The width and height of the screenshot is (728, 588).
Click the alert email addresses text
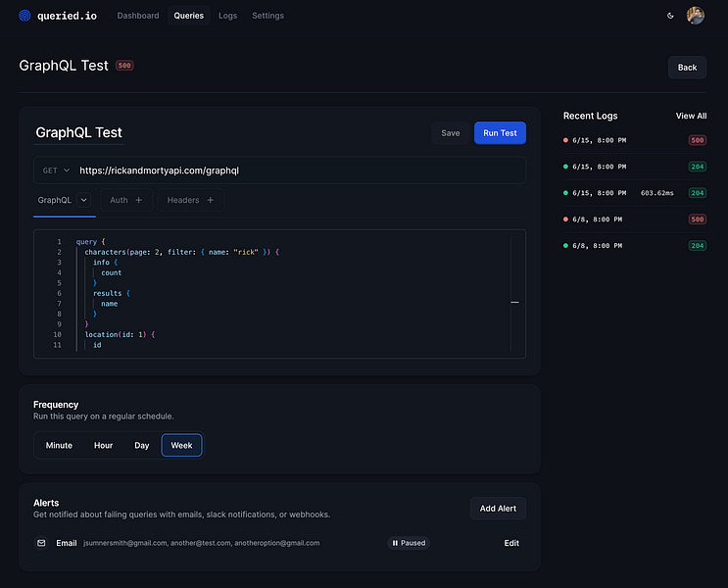(202, 543)
